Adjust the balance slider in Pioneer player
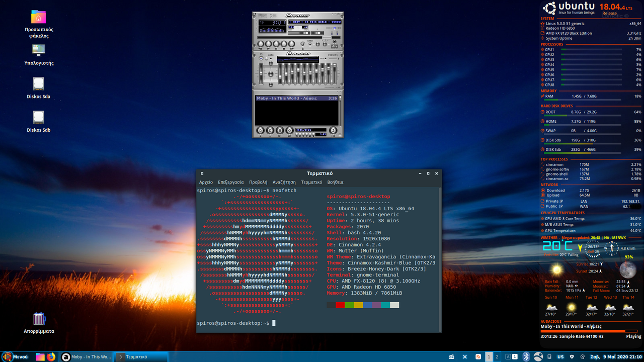The height and width of the screenshot is (362, 644). pos(318,33)
